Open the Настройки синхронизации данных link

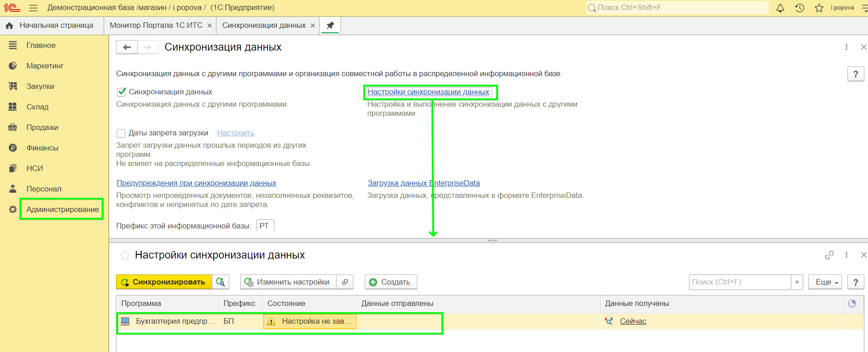click(428, 92)
